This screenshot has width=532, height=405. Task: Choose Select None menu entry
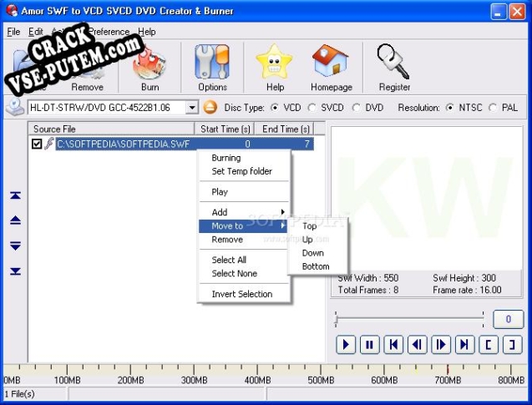pos(244,273)
